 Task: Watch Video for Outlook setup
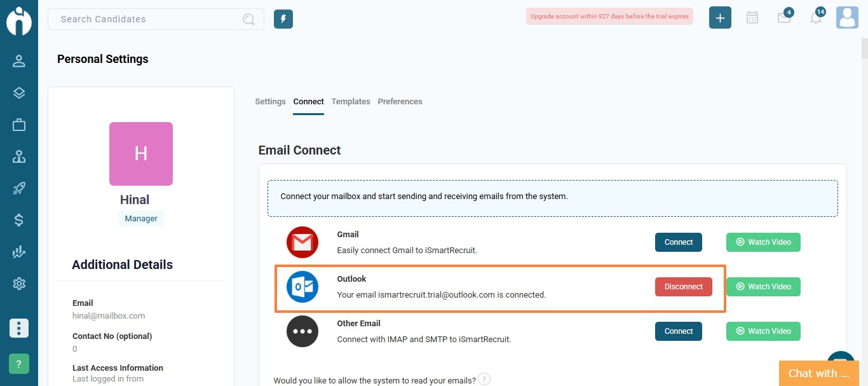763,287
